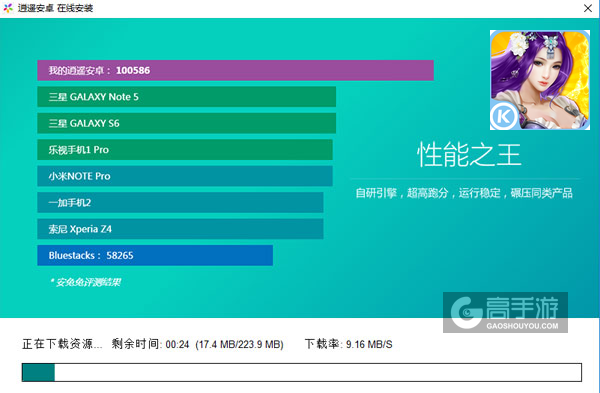This screenshot has width=600, height=393.
Task: Select the 三星 GALAXY S6 bar
Action: tap(186, 123)
